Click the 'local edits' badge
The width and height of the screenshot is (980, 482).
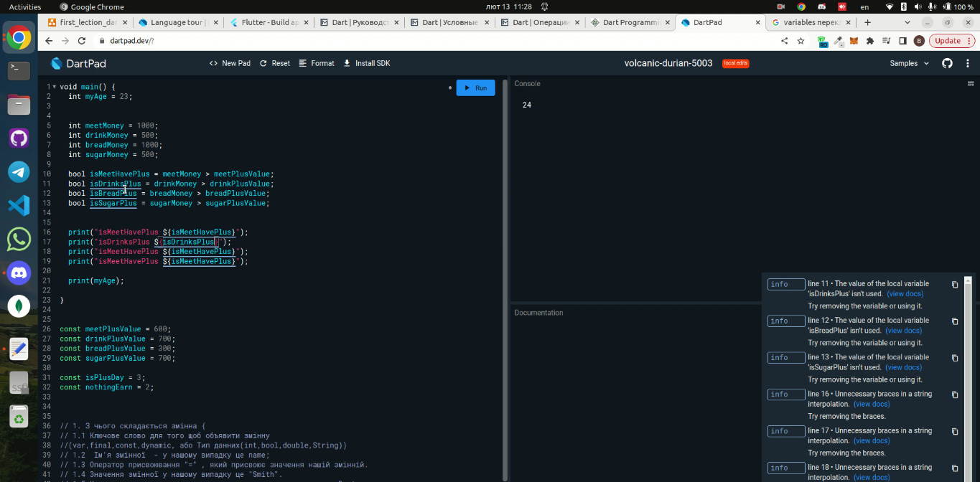point(735,63)
